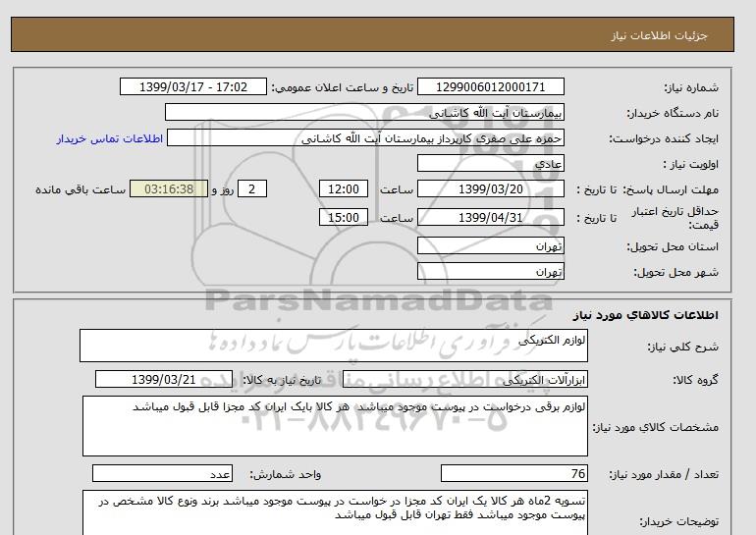Click the استان محل تحویل label
756x535 pixels.
[x=673, y=246]
